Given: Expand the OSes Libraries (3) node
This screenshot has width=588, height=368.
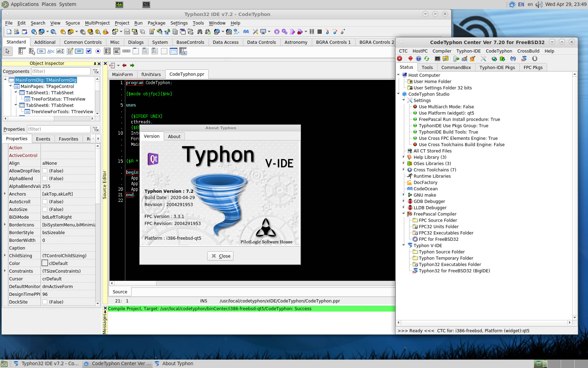Looking at the screenshot, I should click(404, 163).
